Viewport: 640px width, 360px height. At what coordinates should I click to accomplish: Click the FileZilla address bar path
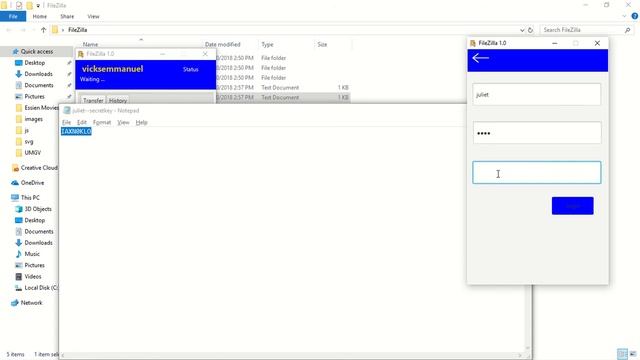coord(78,30)
